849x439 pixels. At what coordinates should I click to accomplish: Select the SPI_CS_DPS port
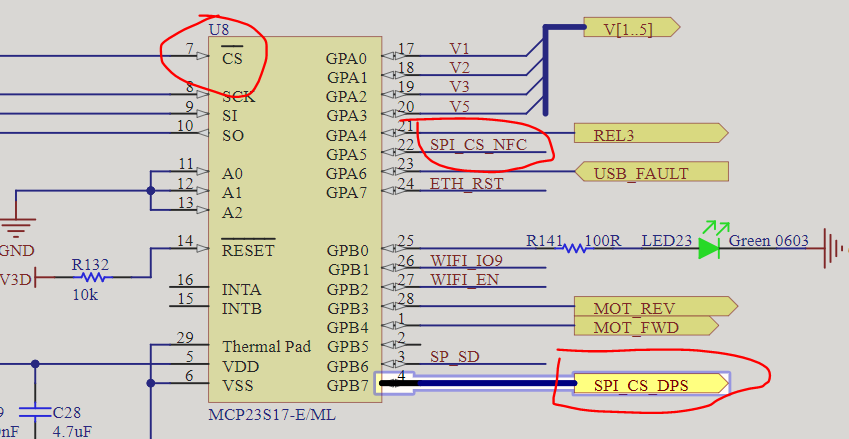coord(651,384)
